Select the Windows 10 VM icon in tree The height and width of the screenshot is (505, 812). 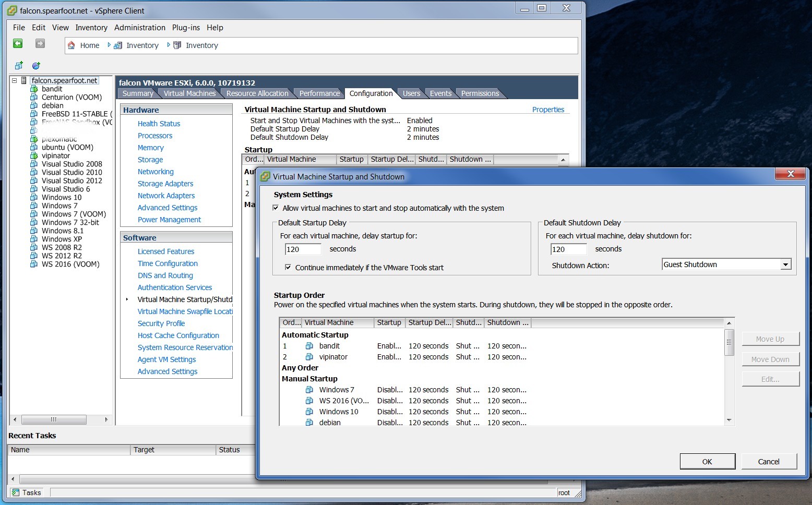[34, 198]
